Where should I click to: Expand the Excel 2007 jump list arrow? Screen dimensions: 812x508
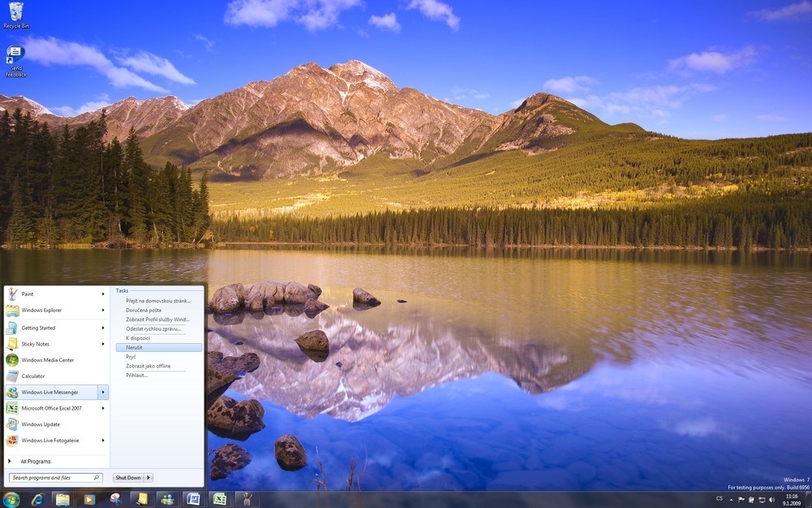click(x=103, y=408)
